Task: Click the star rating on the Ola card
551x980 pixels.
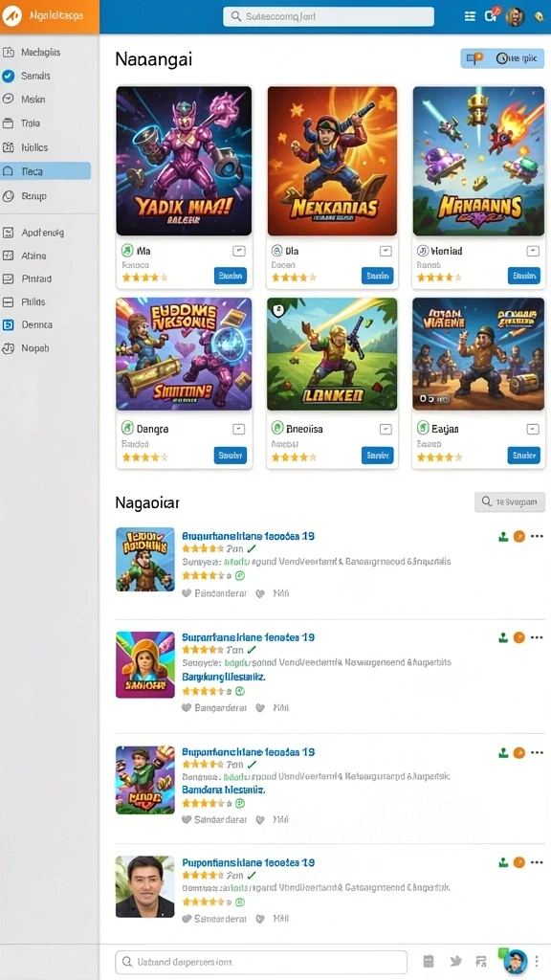Action: coord(294,278)
